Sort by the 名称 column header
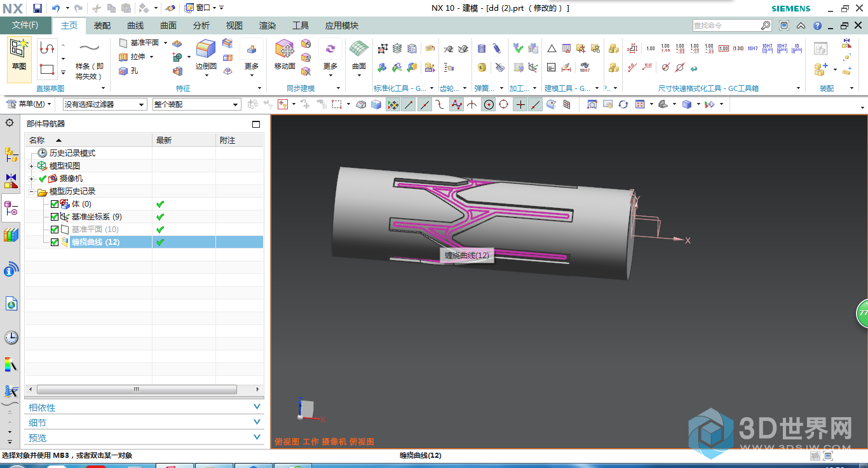Image resolution: width=868 pixels, height=468 pixels. [88, 140]
